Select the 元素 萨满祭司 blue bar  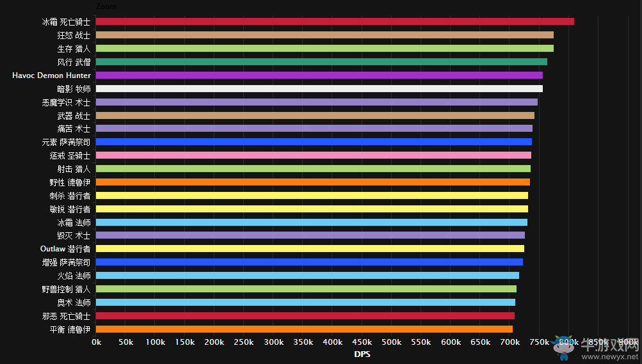pos(314,142)
